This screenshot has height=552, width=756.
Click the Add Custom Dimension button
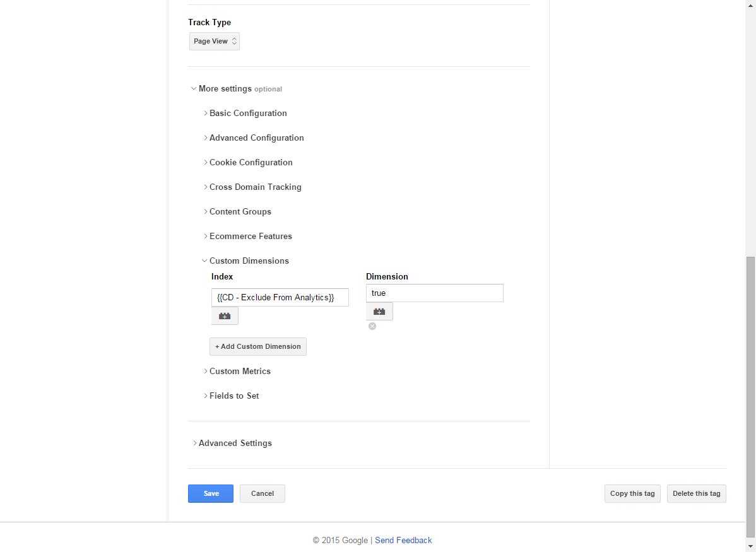coord(257,346)
